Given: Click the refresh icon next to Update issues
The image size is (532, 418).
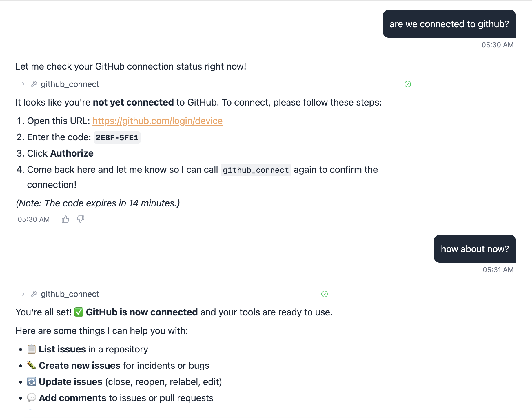Looking at the screenshot, I should [31, 382].
